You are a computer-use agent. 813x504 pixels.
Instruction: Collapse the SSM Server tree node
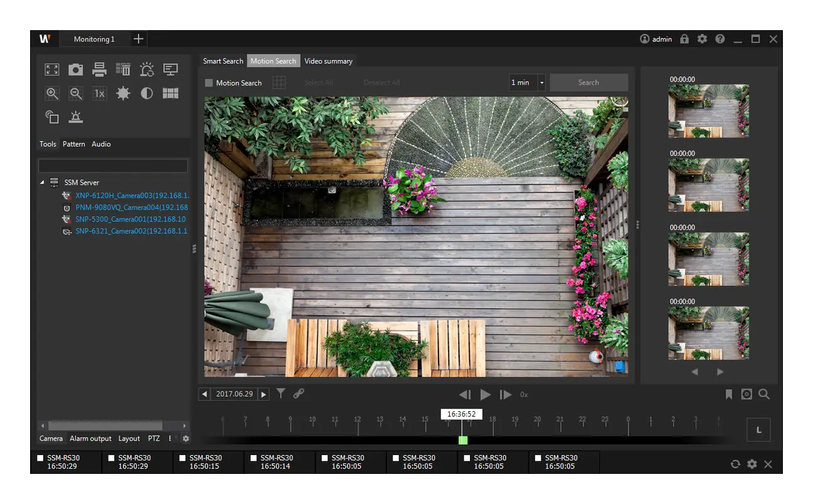point(42,182)
